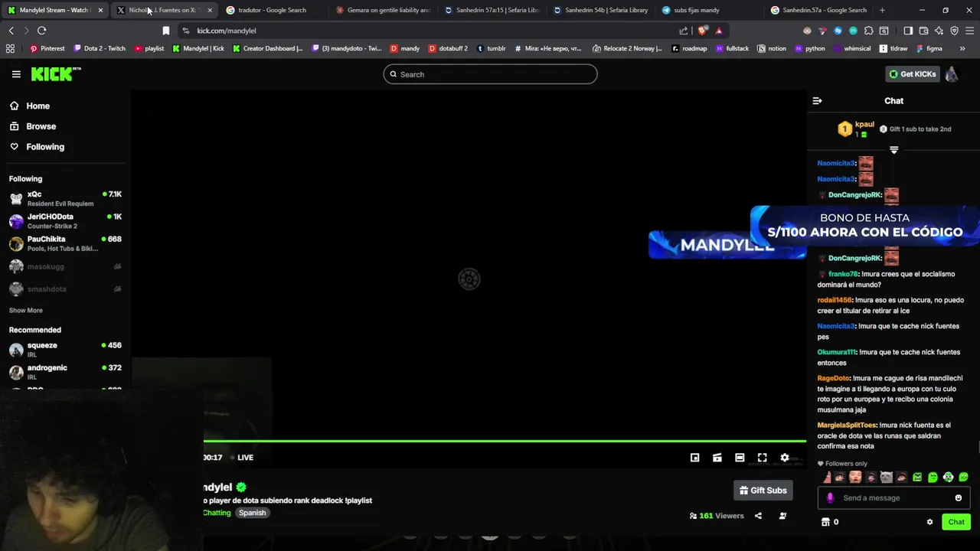The image size is (980, 551).
Task: Open the recommended squeeze channel
Action: [65, 350]
